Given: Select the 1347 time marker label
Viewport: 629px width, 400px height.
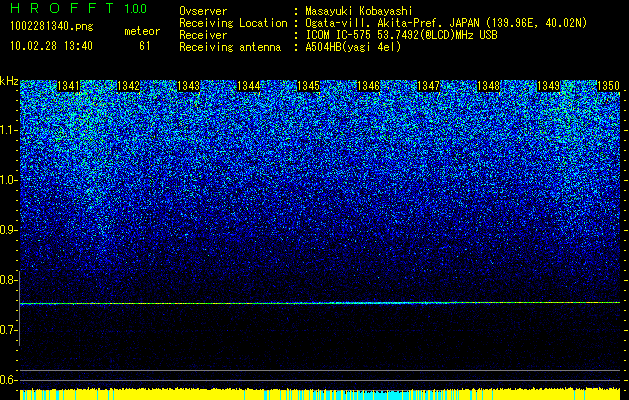Looking at the screenshot, I should coord(428,86).
